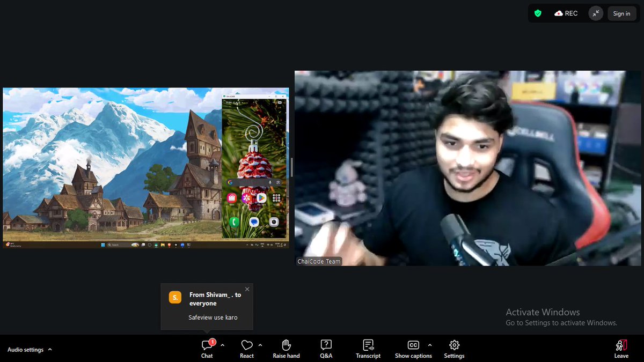Image resolution: width=644 pixels, height=362 pixels.
Task: Tap the voice search mic on phone
Action: pos(270,182)
